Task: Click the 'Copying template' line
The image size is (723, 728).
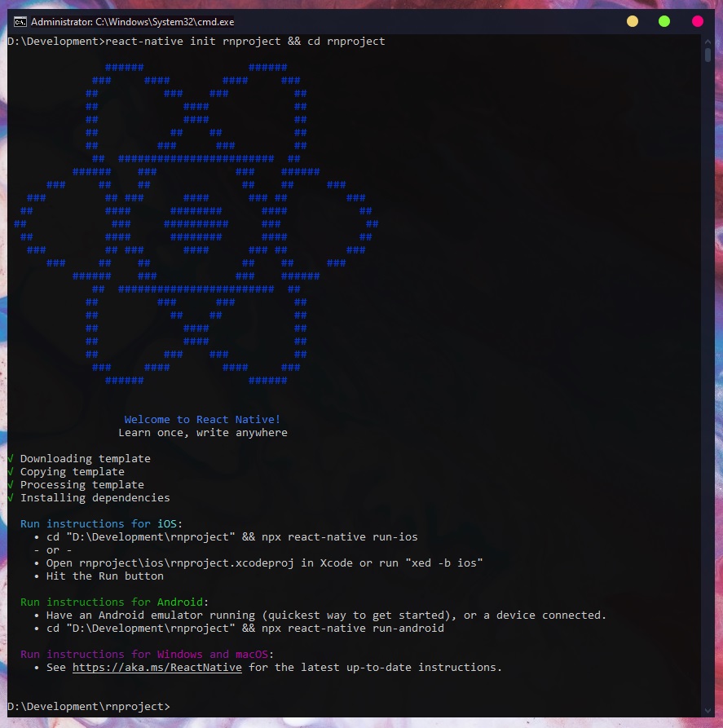Action: [73, 472]
